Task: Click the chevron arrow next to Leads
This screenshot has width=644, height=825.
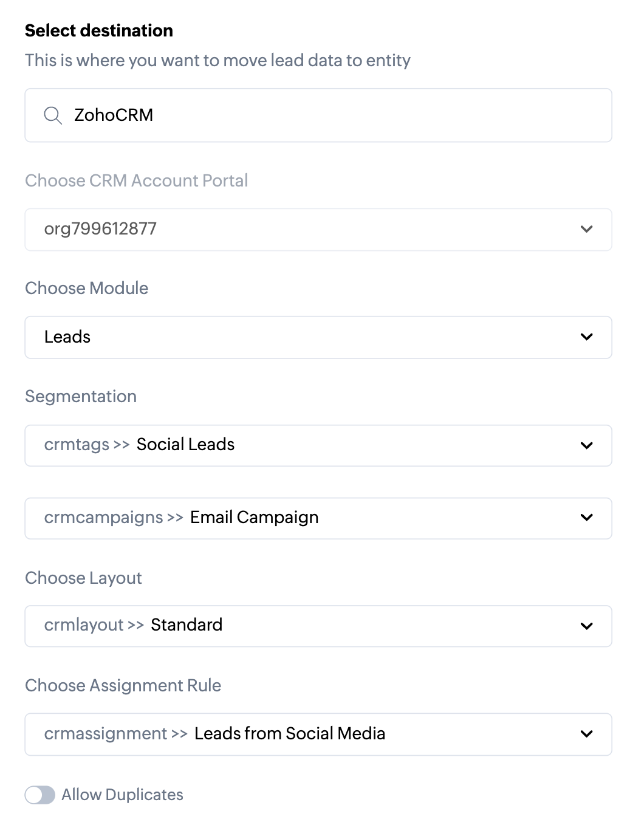Action: [586, 337]
